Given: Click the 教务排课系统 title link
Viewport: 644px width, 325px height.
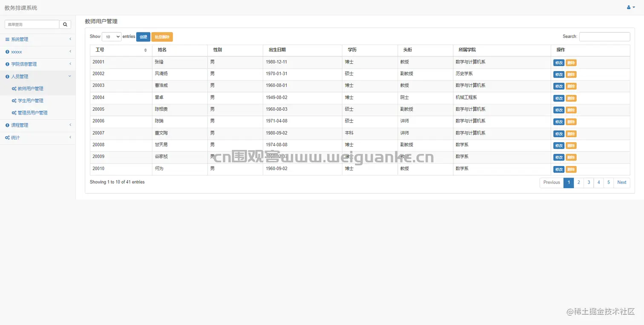Looking at the screenshot, I should (x=21, y=8).
